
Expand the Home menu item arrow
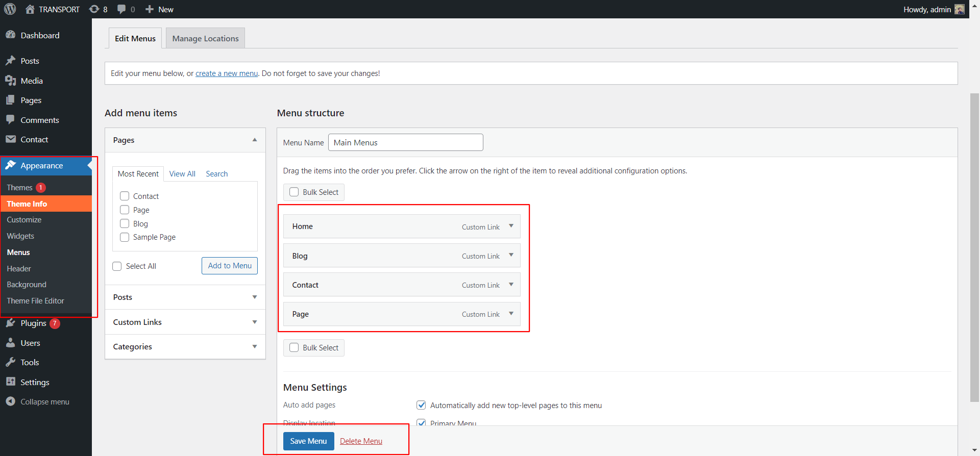click(x=511, y=226)
